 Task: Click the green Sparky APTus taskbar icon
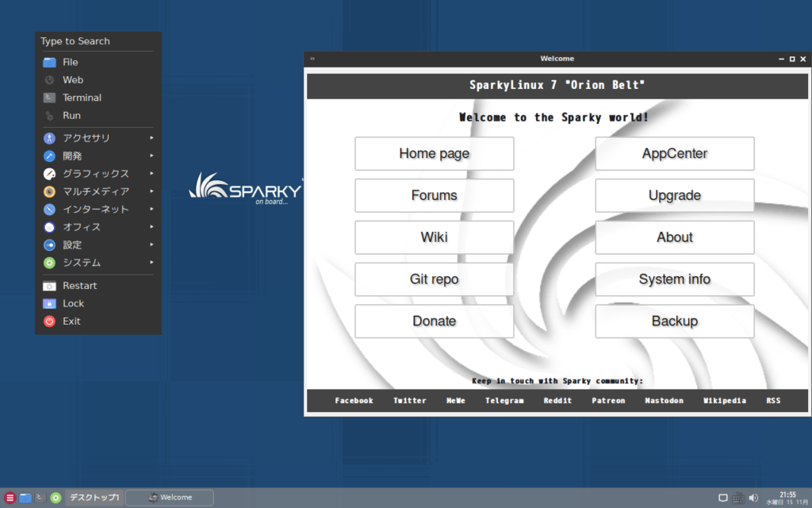coord(55,498)
